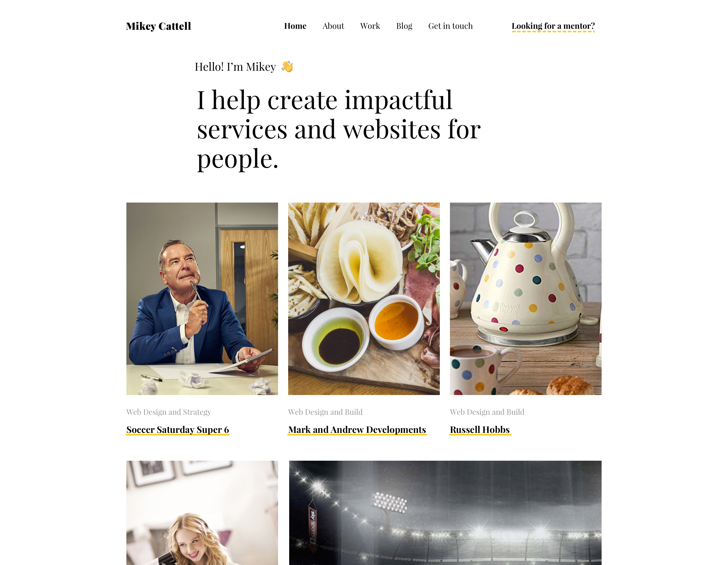Click the food platter project image
The height and width of the screenshot is (565, 728).
364,299
